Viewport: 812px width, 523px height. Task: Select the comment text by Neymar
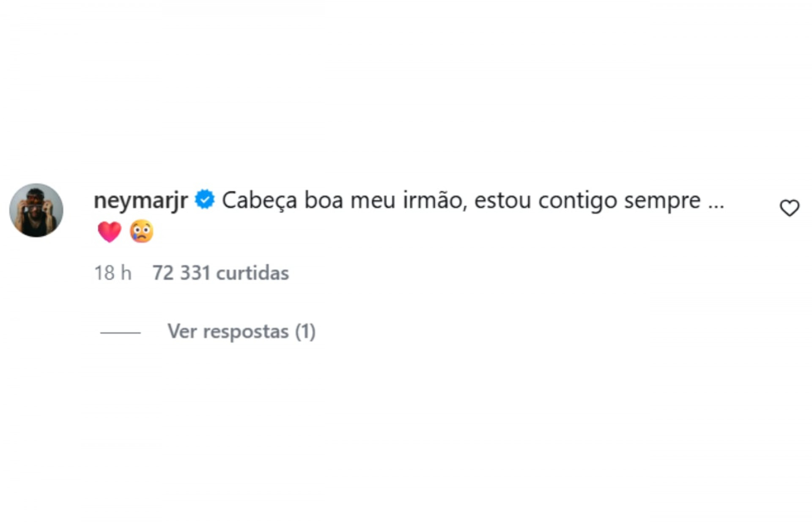click(x=465, y=202)
